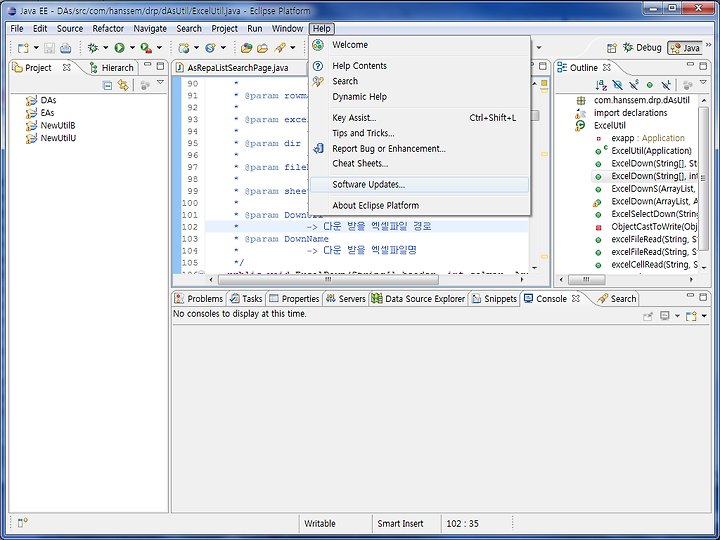This screenshot has width=720, height=540.
Task: Open the Outline view menu triangle
Action: pos(703,83)
